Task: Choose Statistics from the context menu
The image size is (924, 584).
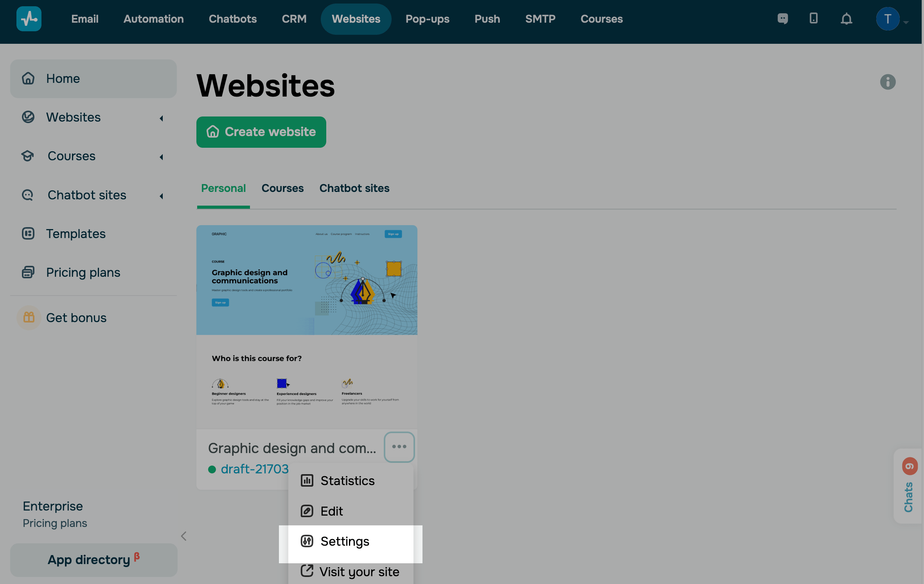Action: coord(347,481)
